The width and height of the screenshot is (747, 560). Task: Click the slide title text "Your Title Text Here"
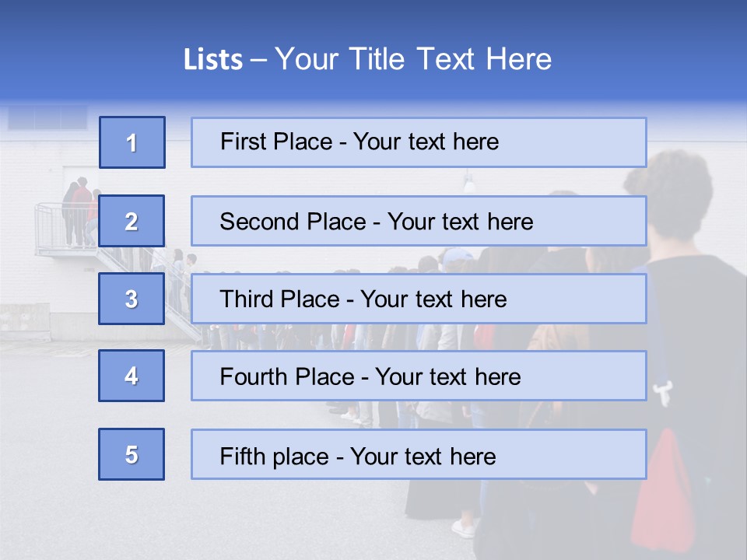(x=413, y=59)
